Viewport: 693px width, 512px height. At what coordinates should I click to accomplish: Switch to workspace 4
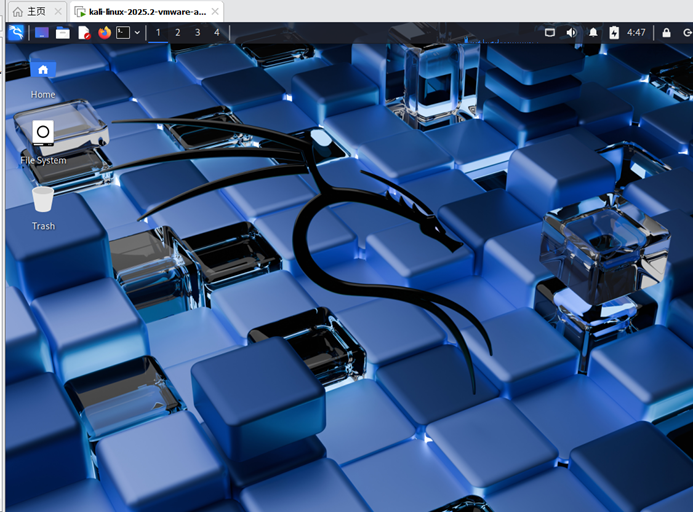coord(217,33)
